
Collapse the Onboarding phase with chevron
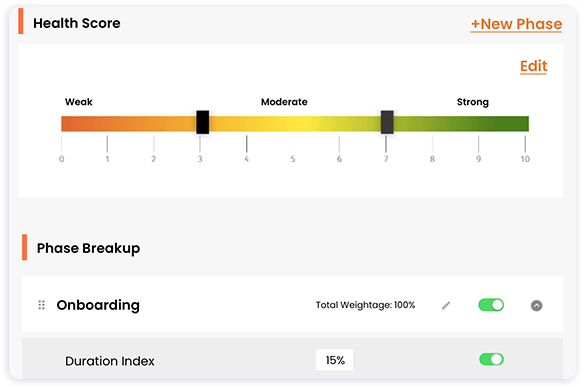click(536, 305)
